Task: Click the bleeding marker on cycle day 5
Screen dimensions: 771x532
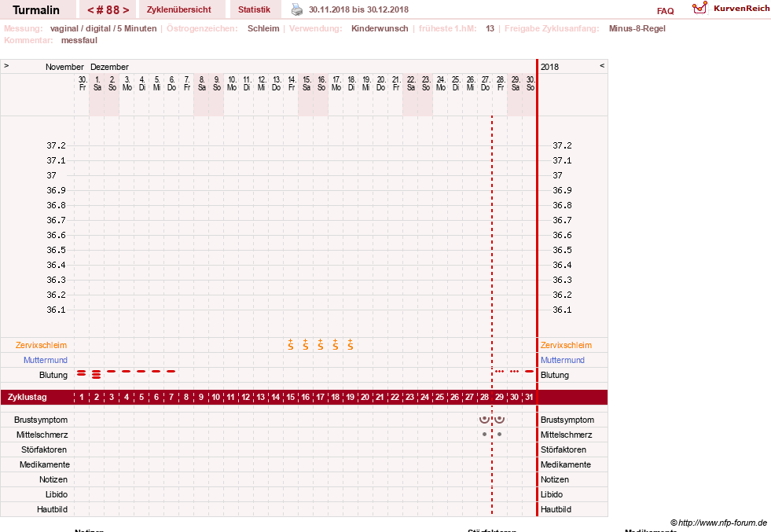Action: click(141, 371)
